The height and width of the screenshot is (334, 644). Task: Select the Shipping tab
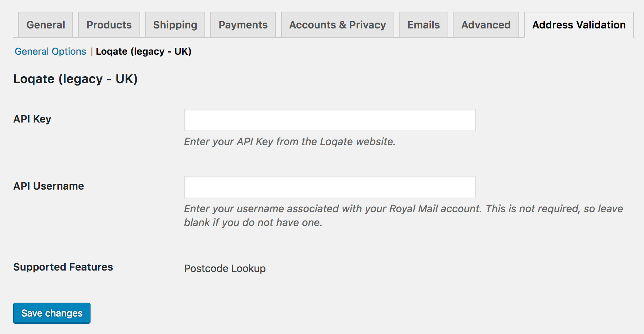click(175, 24)
